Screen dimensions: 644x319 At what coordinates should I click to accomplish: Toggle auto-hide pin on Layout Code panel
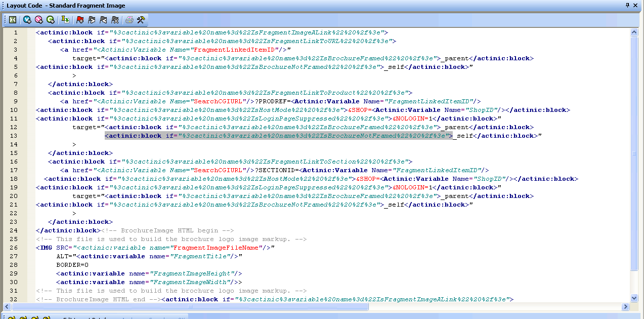pos(628,5)
